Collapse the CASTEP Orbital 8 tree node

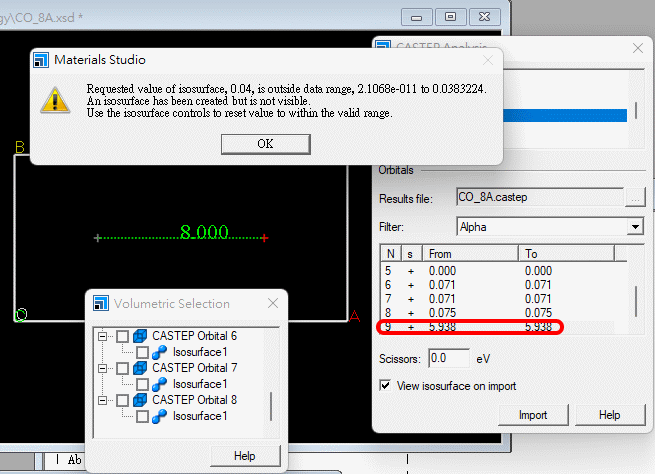[x=102, y=400]
